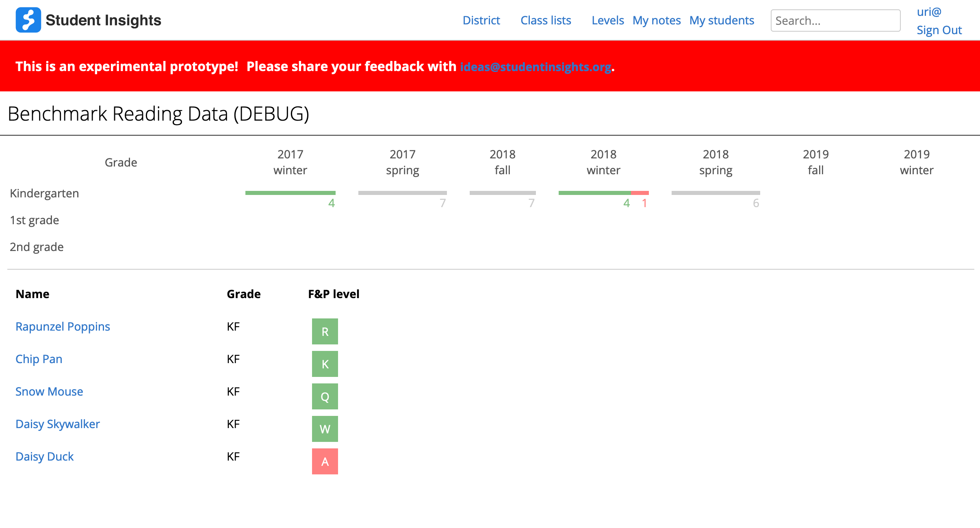
Task: Click the 2nd grade row label
Action: click(37, 247)
